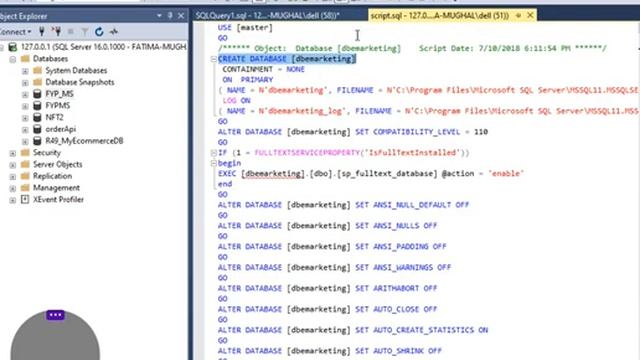Expand the XEvent Profiler node
Viewport: 640px width, 360px height.
click(x=13, y=200)
